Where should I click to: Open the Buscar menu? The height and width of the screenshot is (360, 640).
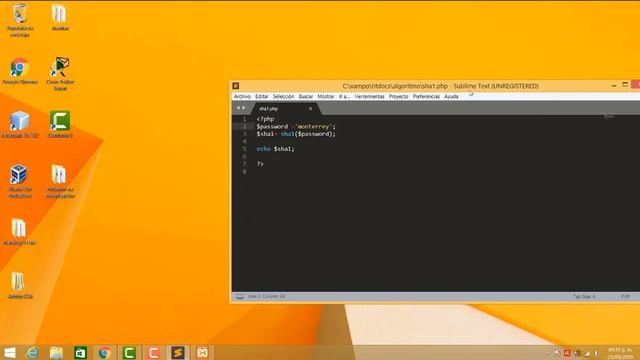[306, 97]
